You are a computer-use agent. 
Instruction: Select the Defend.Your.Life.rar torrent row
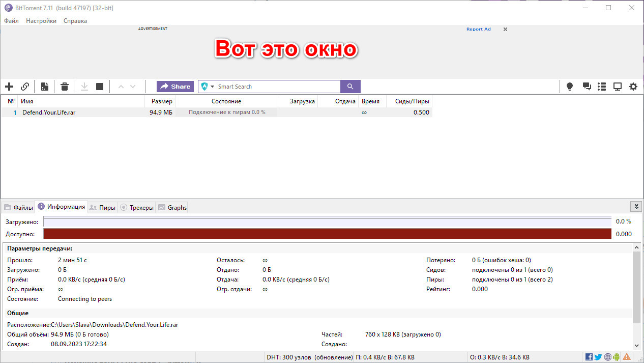click(217, 113)
